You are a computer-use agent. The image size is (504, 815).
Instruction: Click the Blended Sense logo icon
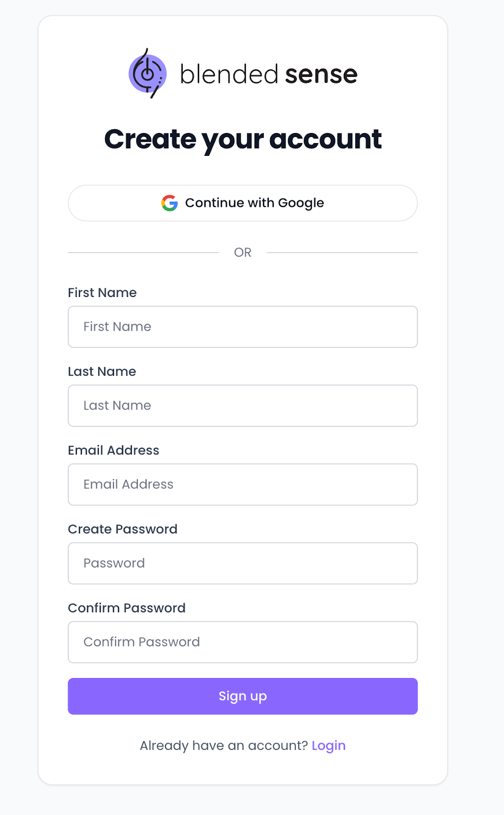click(147, 74)
